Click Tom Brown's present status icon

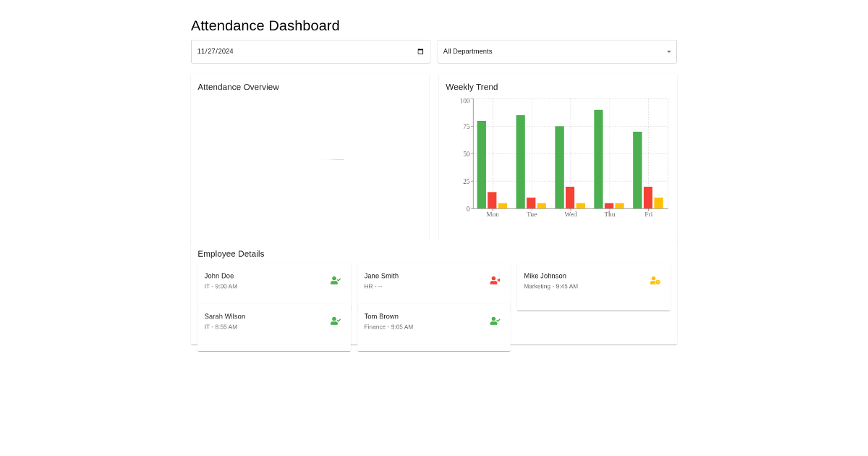tap(494, 321)
